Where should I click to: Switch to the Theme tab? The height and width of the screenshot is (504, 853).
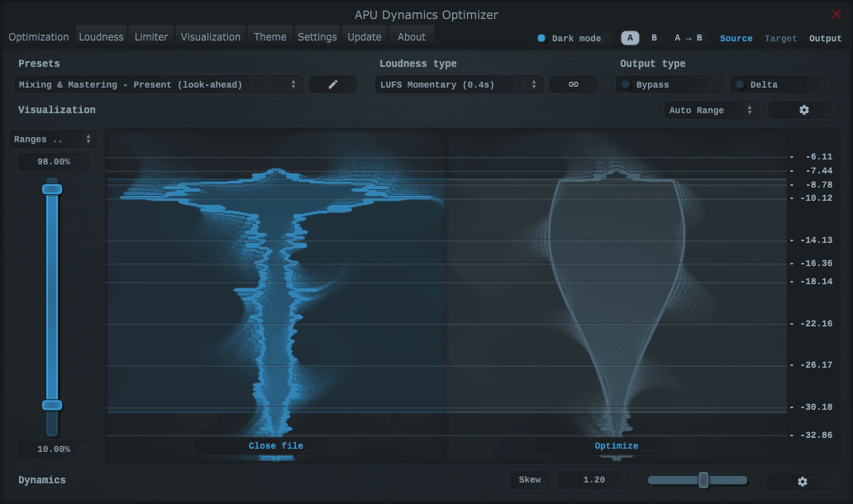point(269,37)
